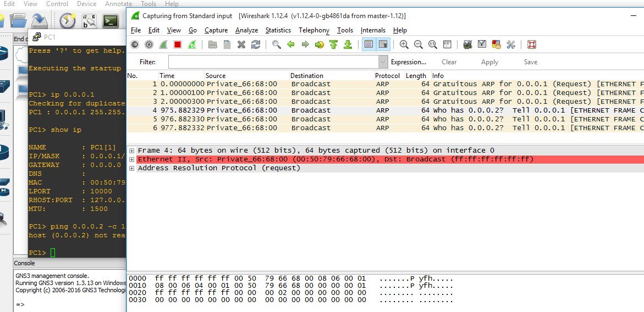Click the filter Clear button
Viewport: 644px width, 312px height.
coord(449,62)
